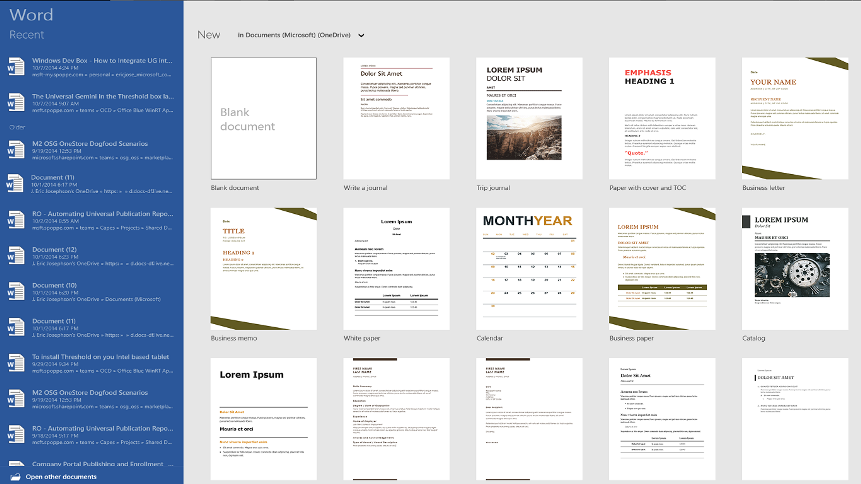Open the folder icon beside Open other documents
The height and width of the screenshot is (484, 861).
(x=15, y=477)
